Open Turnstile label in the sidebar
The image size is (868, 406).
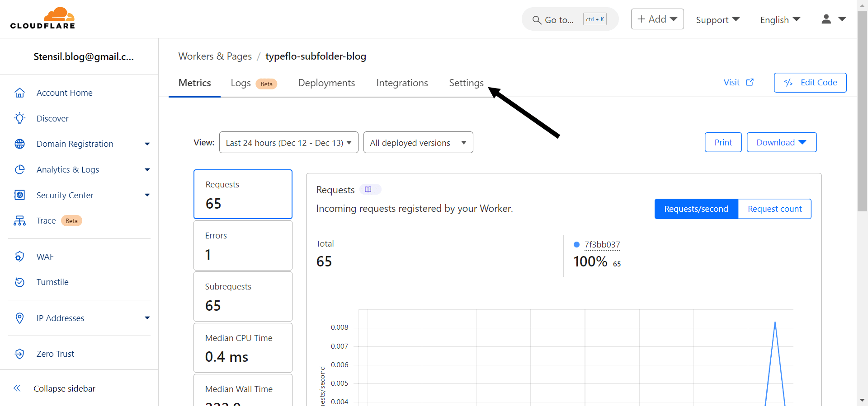(x=52, y=282)
